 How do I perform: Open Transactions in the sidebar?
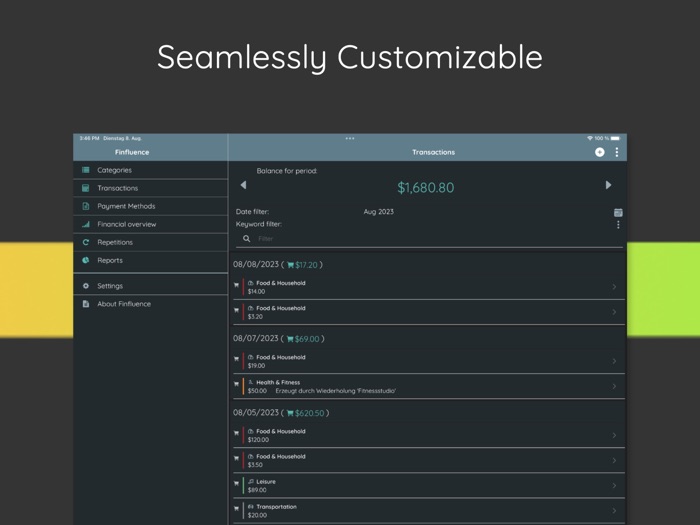click(150, 188)
